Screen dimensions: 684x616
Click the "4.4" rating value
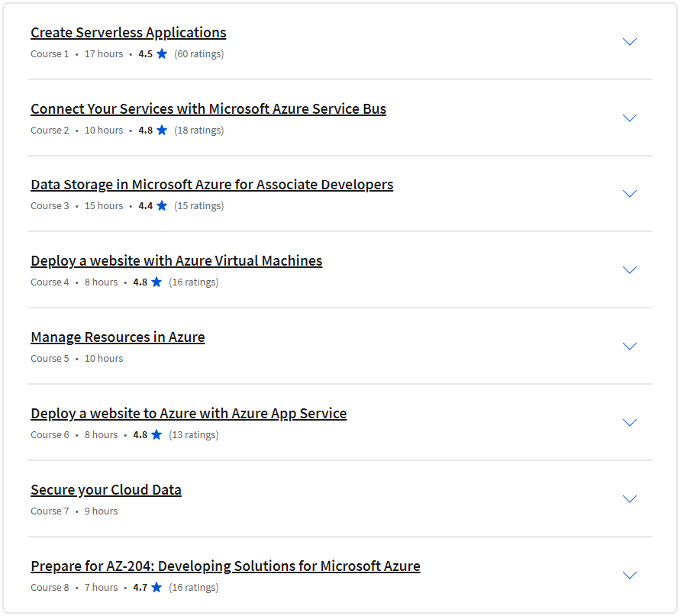146,205
